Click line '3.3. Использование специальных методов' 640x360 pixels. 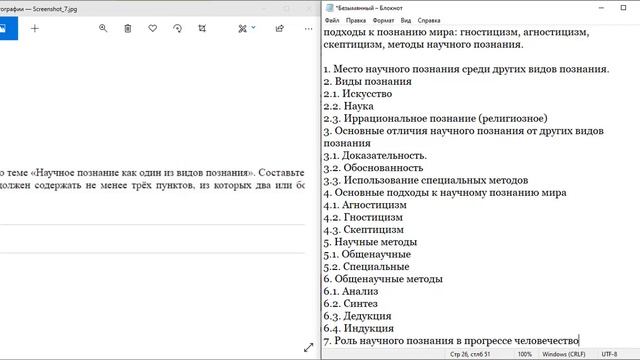(x=426, y=180)
